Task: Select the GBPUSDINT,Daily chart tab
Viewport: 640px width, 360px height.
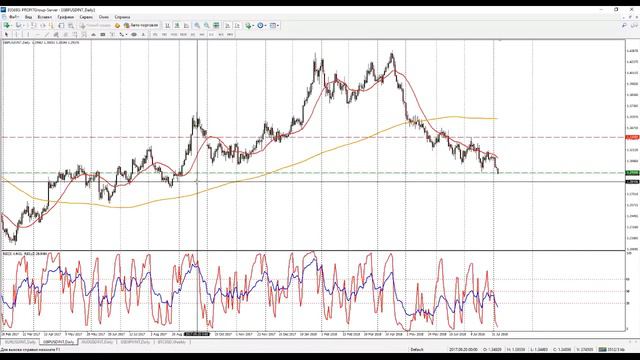Action: [x=59, y=342]
